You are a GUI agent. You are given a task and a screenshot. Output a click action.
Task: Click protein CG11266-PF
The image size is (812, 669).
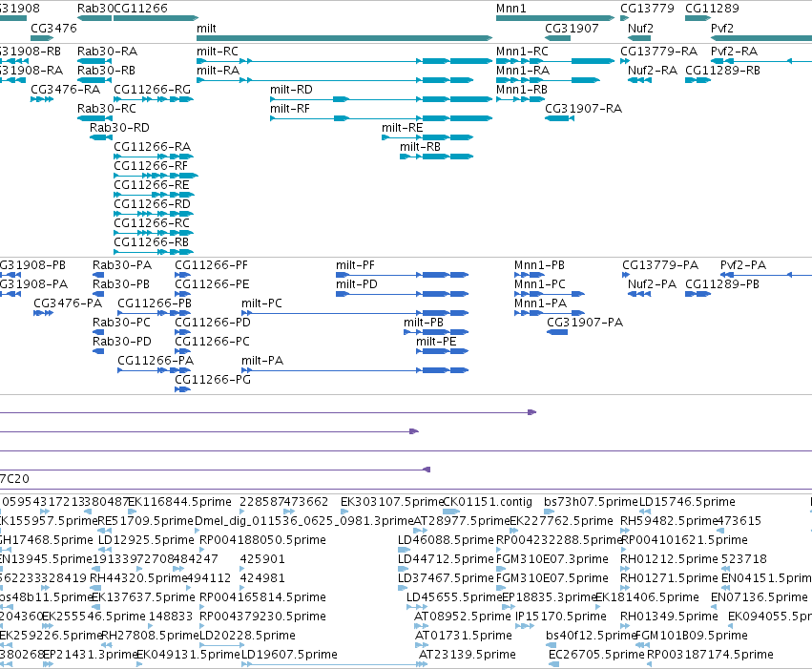coord(183,275)
